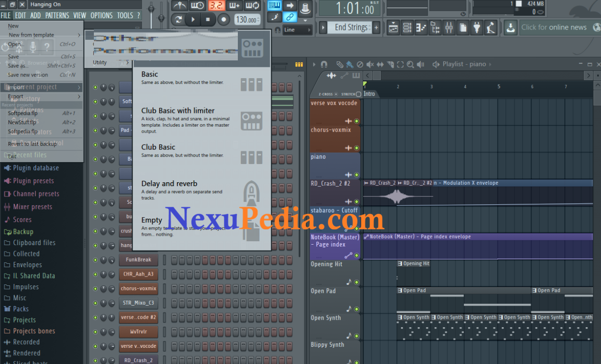Mute the Opening Hit track
This screenshot has height=364, width=601.
357,282
